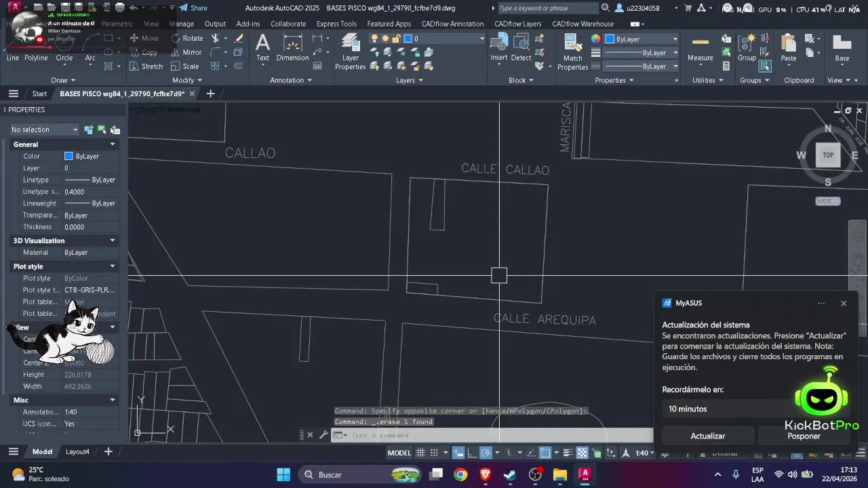Image resolution: width=868 pixels, height=488 pixels.
Task: Toggle ortho mode in status bar
Action: click(x=473, y=453)
